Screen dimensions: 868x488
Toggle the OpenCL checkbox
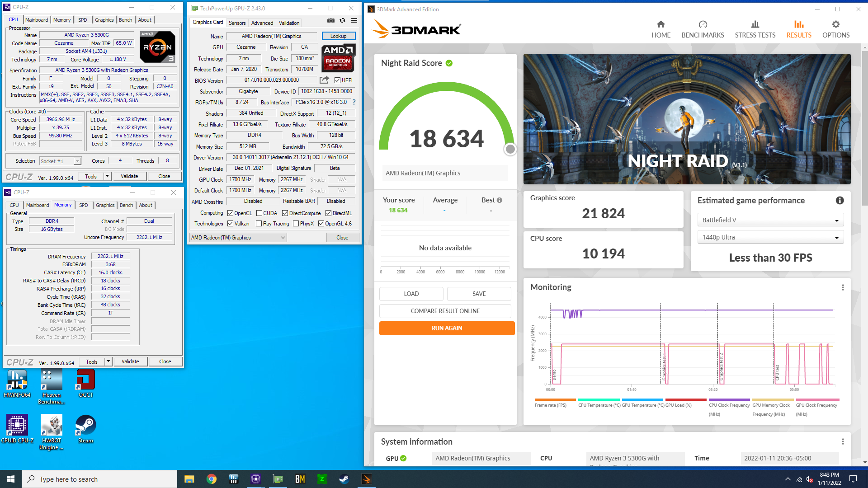[230, 213]
